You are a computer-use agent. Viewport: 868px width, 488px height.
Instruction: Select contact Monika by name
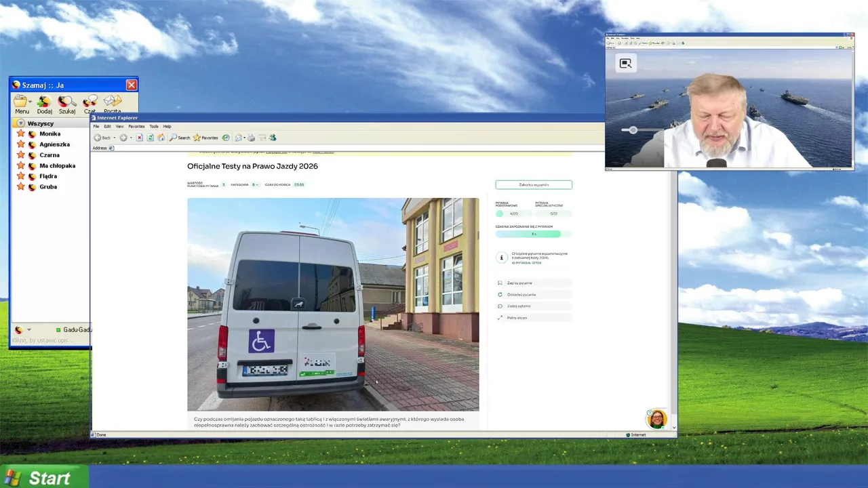[50, 134]
